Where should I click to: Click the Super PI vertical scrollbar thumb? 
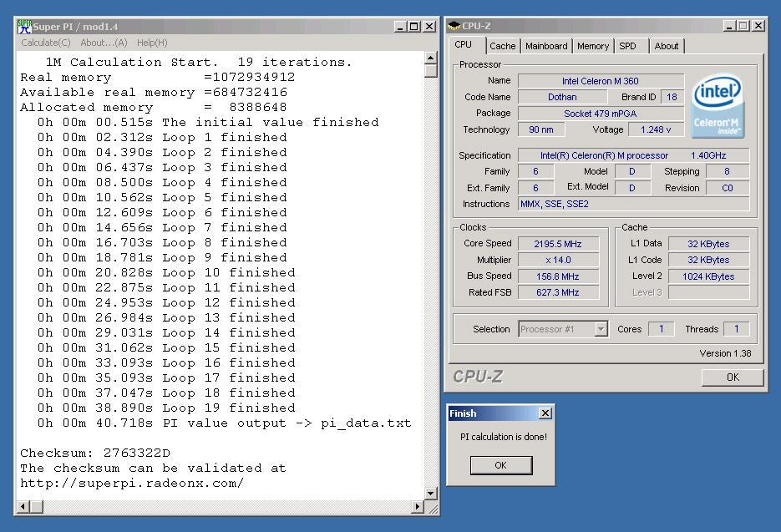pyautogui.click(x=431, y=71)
